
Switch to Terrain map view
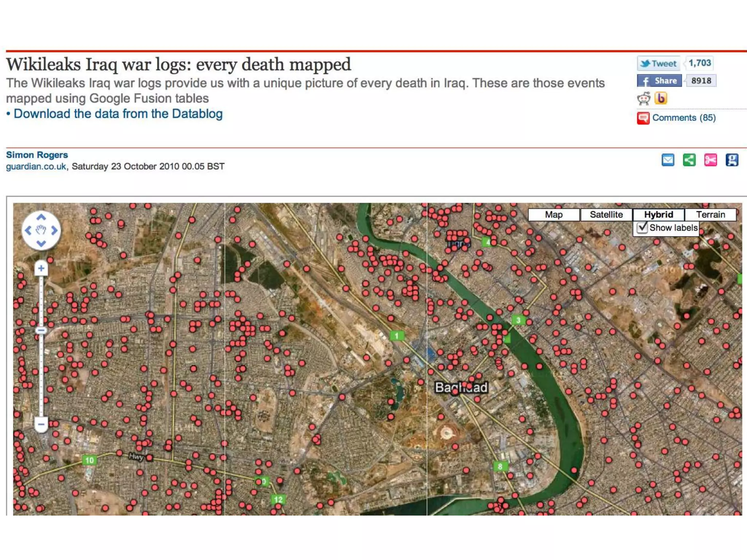[710, 215]
